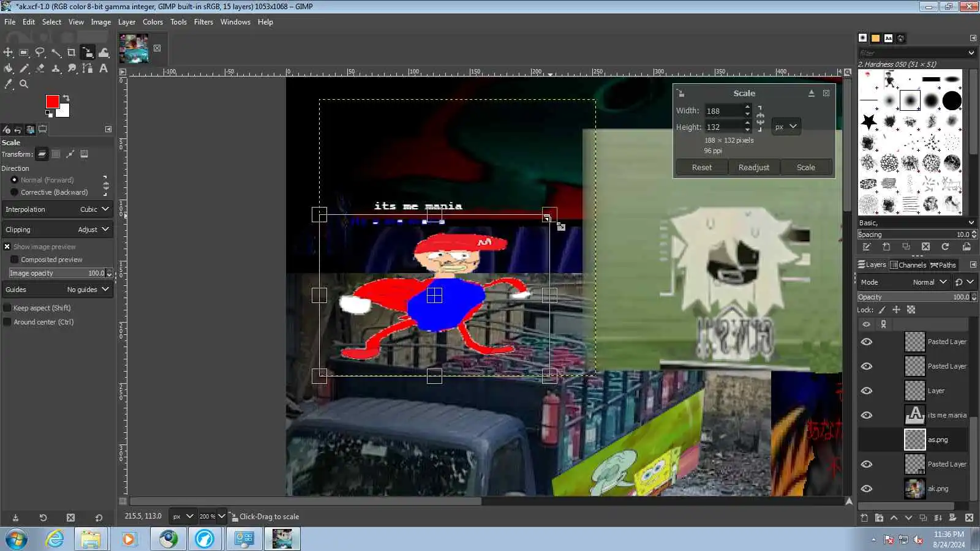
Task: Click the Reset button in Scale dialog
Action: [702, 167]
